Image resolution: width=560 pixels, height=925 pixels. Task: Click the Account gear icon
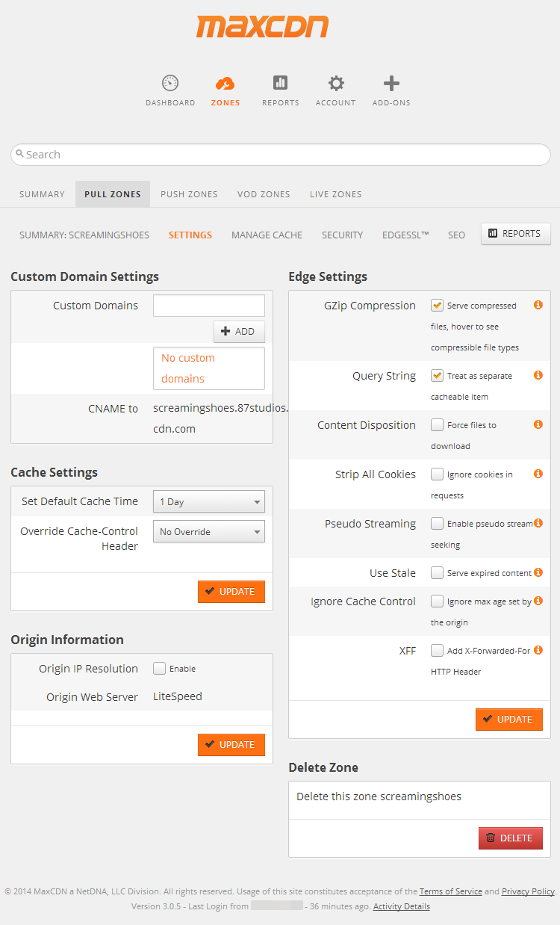tap(335, 82)
